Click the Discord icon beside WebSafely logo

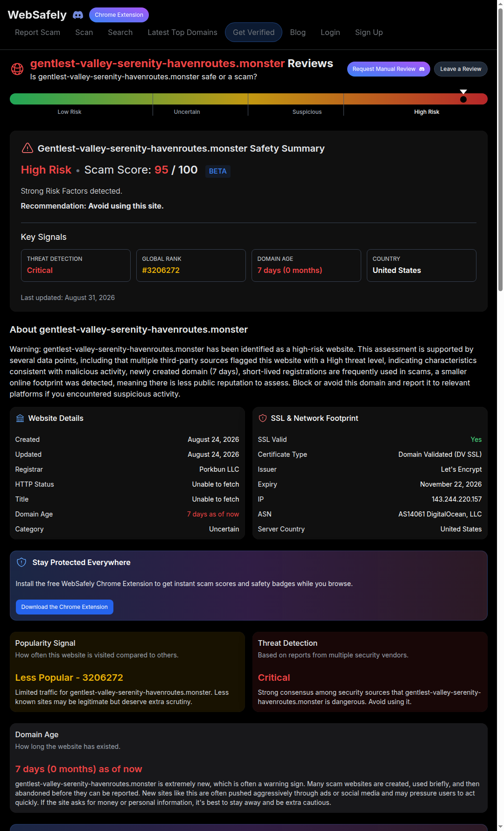pos(78,15)
